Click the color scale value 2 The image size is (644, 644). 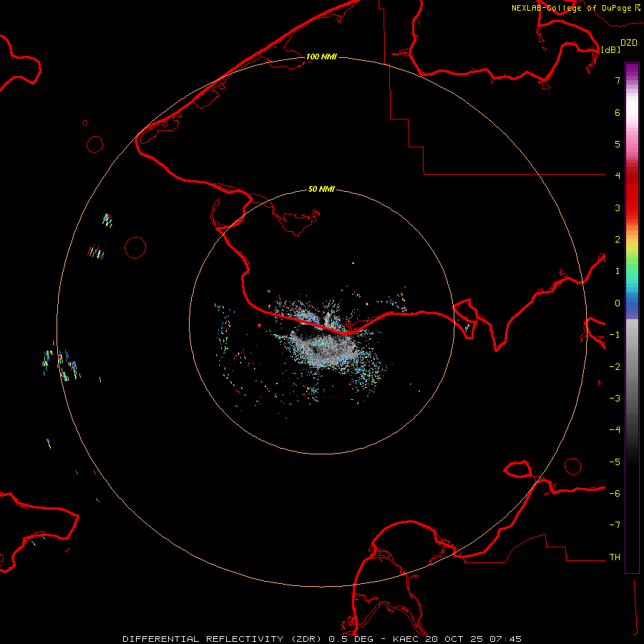618,240
